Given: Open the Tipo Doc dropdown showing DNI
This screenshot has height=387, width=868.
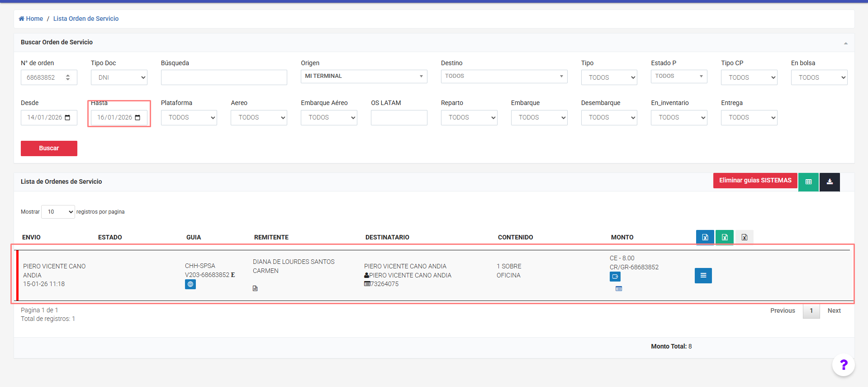Looking at the screenshot, I should (119, 77).
